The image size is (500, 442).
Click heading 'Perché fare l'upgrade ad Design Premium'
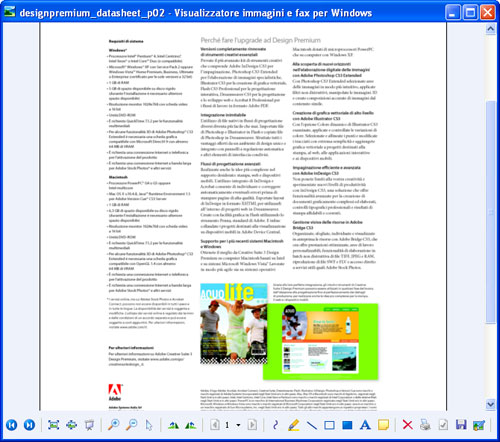click(261, 40)
